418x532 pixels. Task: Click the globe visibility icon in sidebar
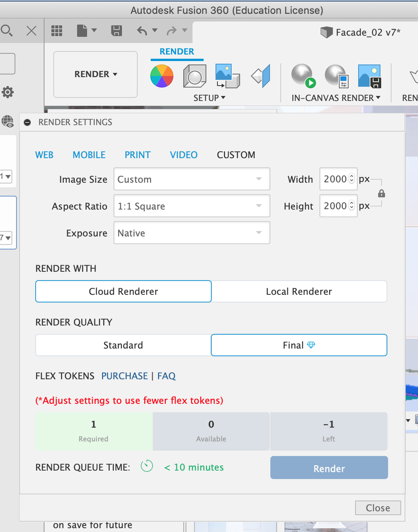tap(8, 121)
